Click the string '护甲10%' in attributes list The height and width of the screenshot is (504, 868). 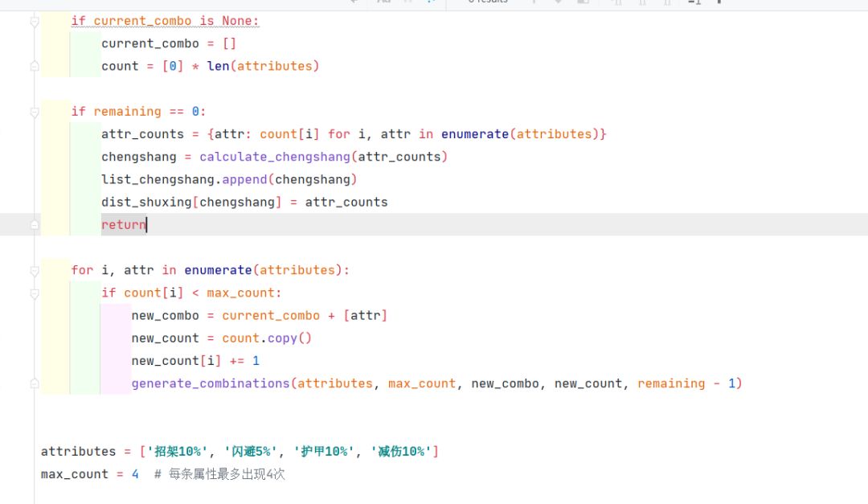point(324,452)
